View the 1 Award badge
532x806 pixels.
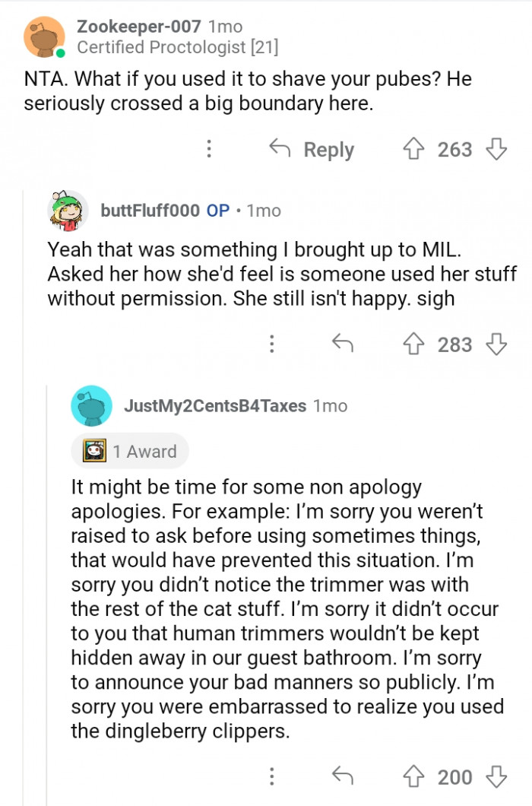click(x=130, y=451)
